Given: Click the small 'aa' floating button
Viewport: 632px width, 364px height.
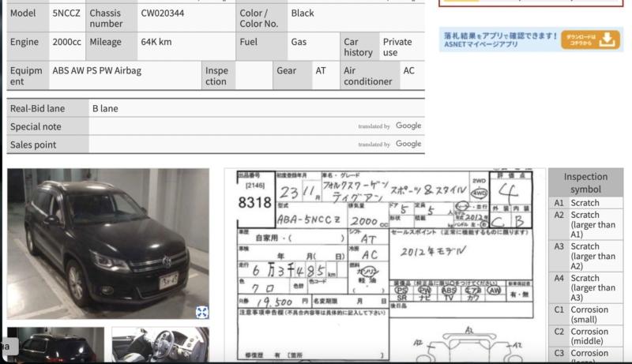Looking at the screenshot, I should click(x=6, y=346).
